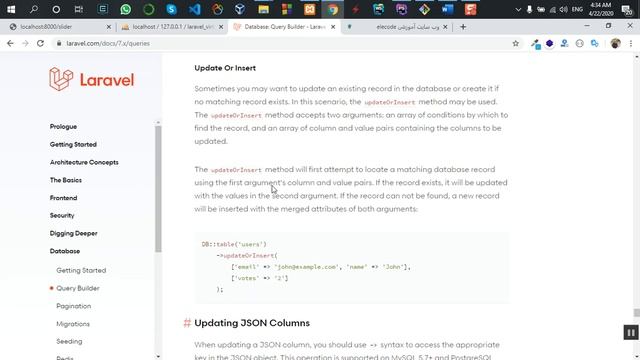Click the page vertical scrollbar thumb
Screen dimensions: 640x360
[636, 313]
